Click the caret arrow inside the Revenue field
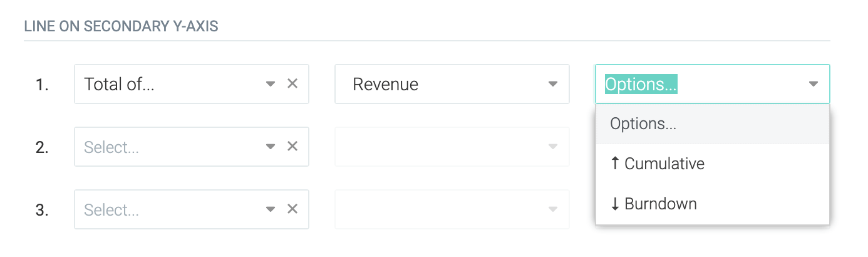This screenshot has width=868, height=257. 552,84
